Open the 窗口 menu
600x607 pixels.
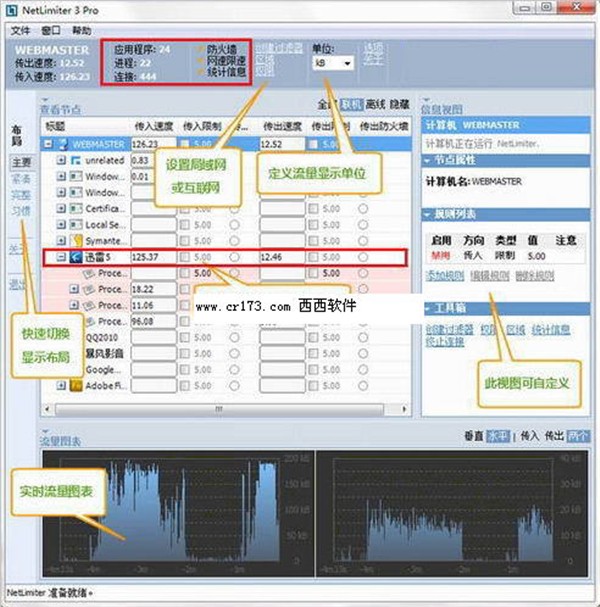[x=51, y=31]
